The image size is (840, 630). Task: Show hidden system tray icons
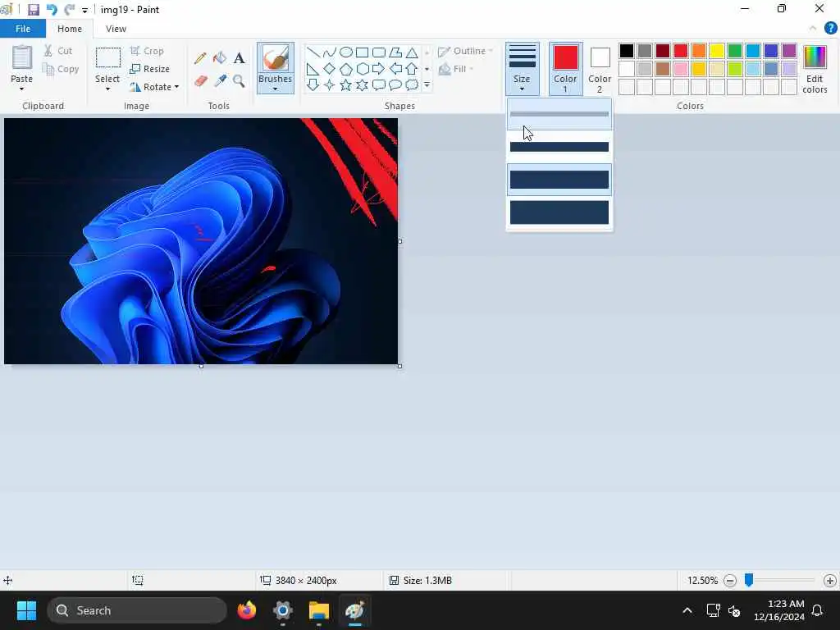[687, 610]
